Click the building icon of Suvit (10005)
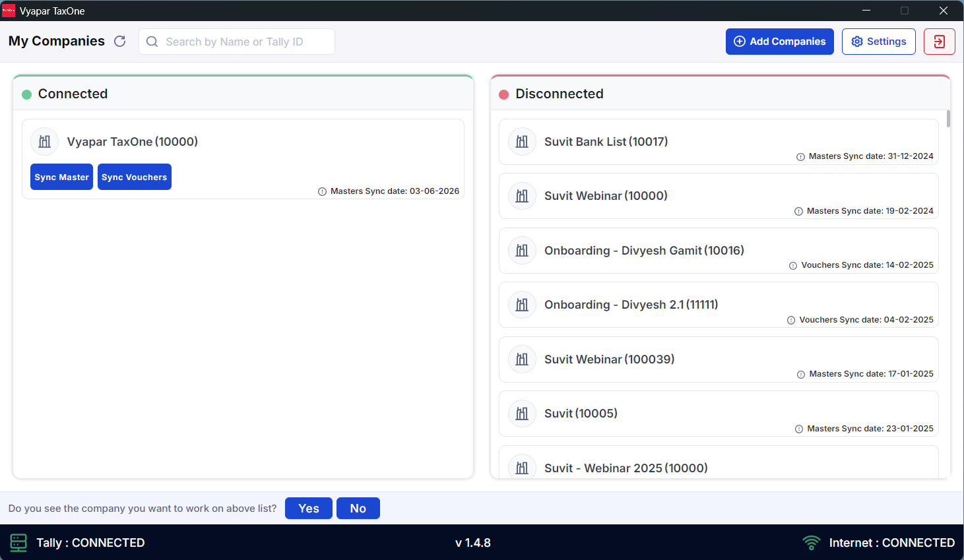Screen dimensions: 964x560 (522, 414)
